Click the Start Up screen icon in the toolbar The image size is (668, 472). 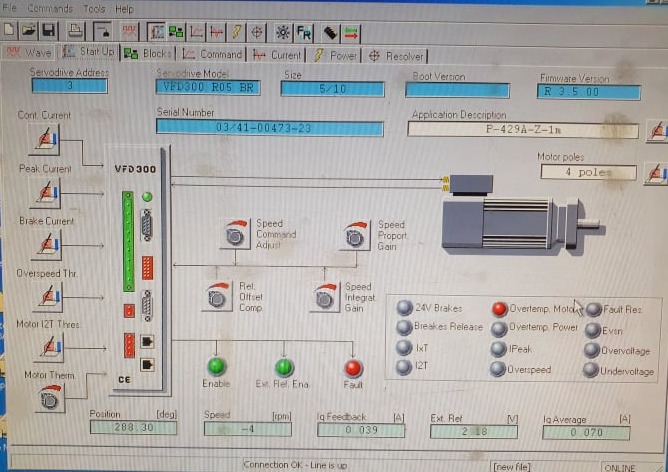[x=156, y=32]
